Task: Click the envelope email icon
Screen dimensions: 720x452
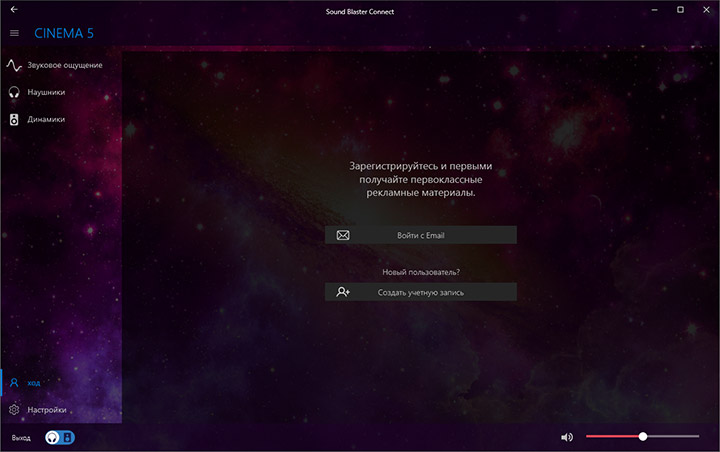Action: tap(343, 235)
